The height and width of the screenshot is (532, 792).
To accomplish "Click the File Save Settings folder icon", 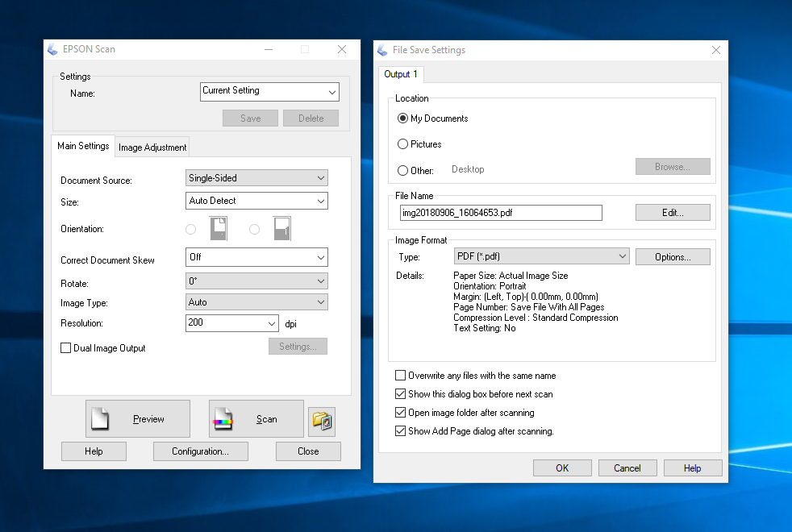I will 322,421.
